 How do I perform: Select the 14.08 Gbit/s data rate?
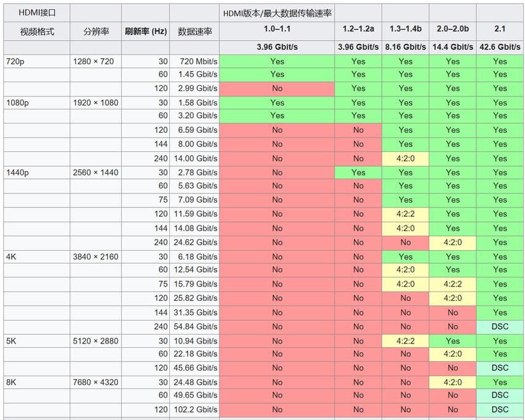coord(195,229)
